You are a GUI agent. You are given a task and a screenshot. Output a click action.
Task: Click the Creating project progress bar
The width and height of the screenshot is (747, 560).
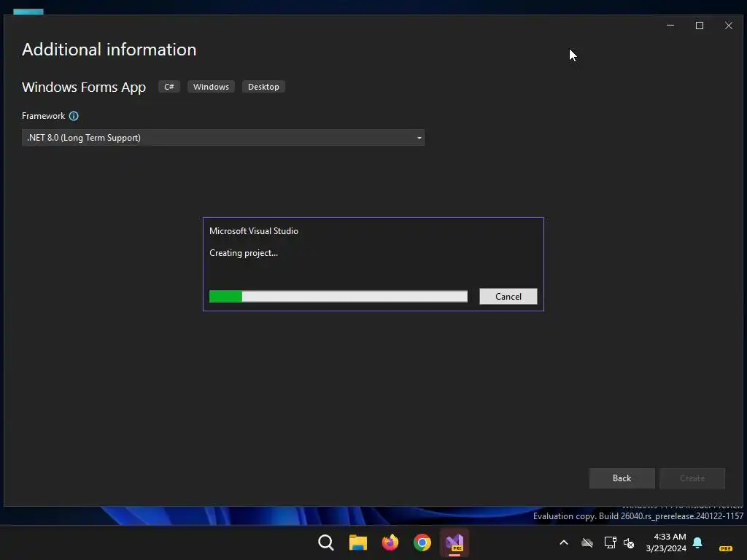point(338,296)
